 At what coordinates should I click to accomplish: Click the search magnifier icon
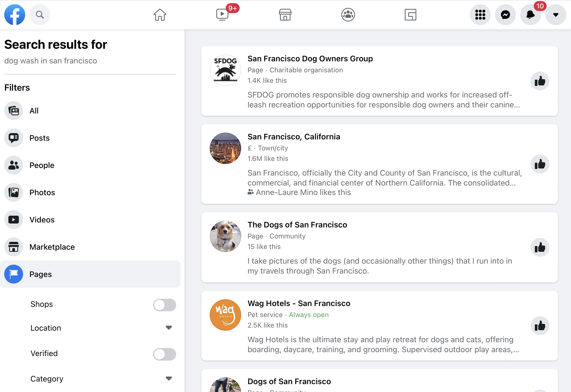[40, 15]
